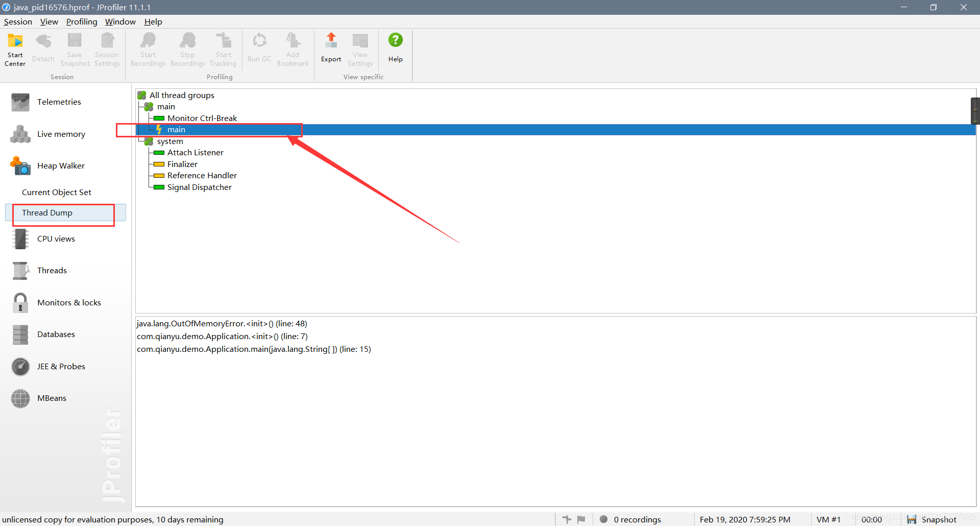Screen dimensions: 980x526
Task: Click the 00:00 timer in status bar
Action: [871, 519]
